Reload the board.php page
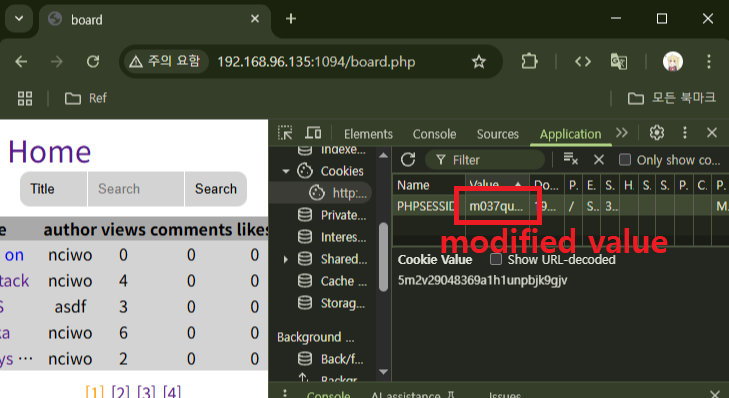The width and height of the screenshot is (729, 398). (93, 61)
